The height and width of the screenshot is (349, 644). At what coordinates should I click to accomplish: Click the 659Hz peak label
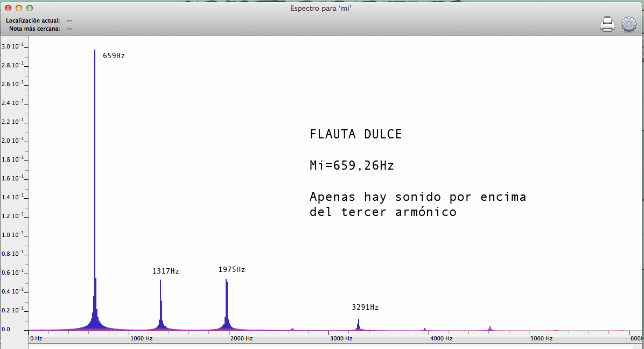[x=114, y=55]
